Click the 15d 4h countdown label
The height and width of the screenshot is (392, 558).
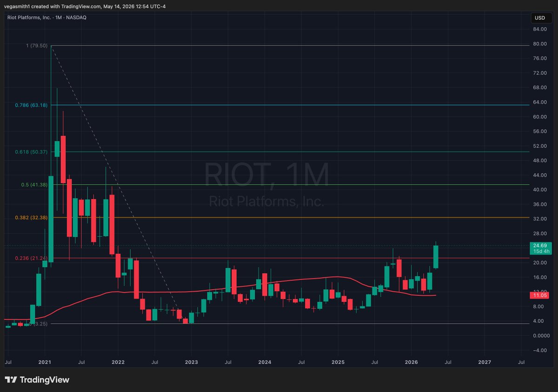coord(542,252)
